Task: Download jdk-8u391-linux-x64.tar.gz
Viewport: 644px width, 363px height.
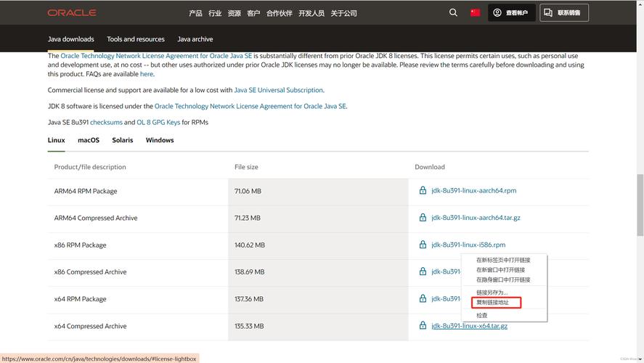Action: pyautogui.click(x=470, y=326)
